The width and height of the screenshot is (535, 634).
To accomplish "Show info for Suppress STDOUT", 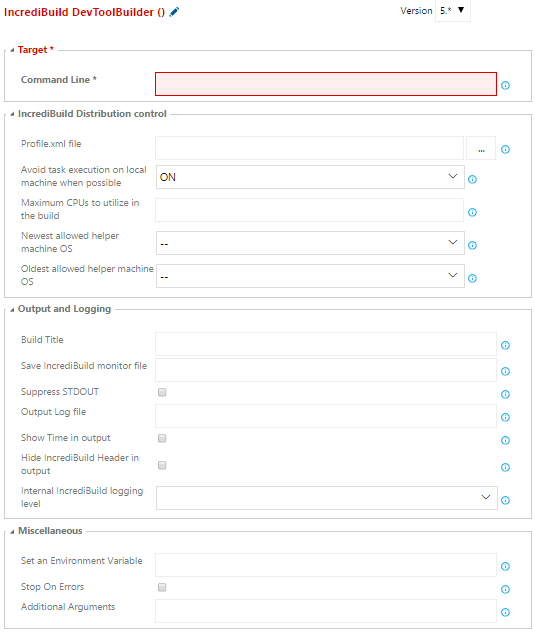I will pyautogui.click(x=505, y=394).
